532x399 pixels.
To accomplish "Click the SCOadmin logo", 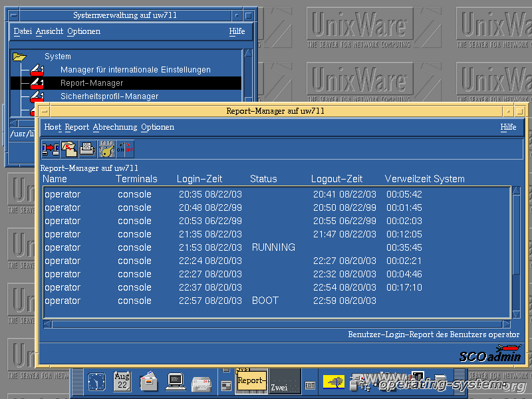I will (490, 354).
